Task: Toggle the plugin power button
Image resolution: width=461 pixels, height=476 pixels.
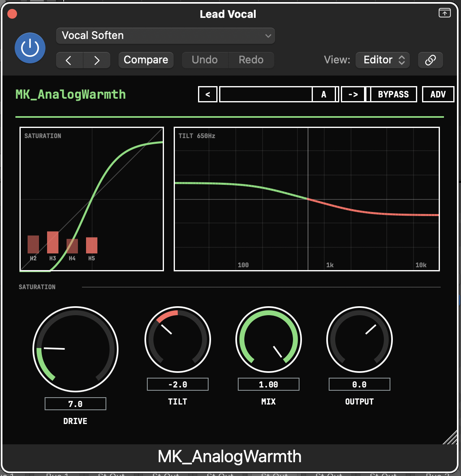Action: [x=30, y=48]
